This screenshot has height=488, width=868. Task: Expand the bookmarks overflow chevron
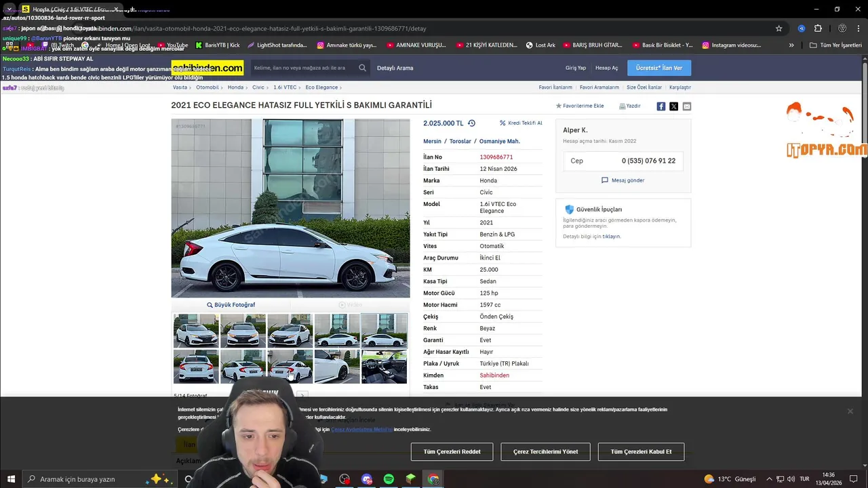(791, 45)
